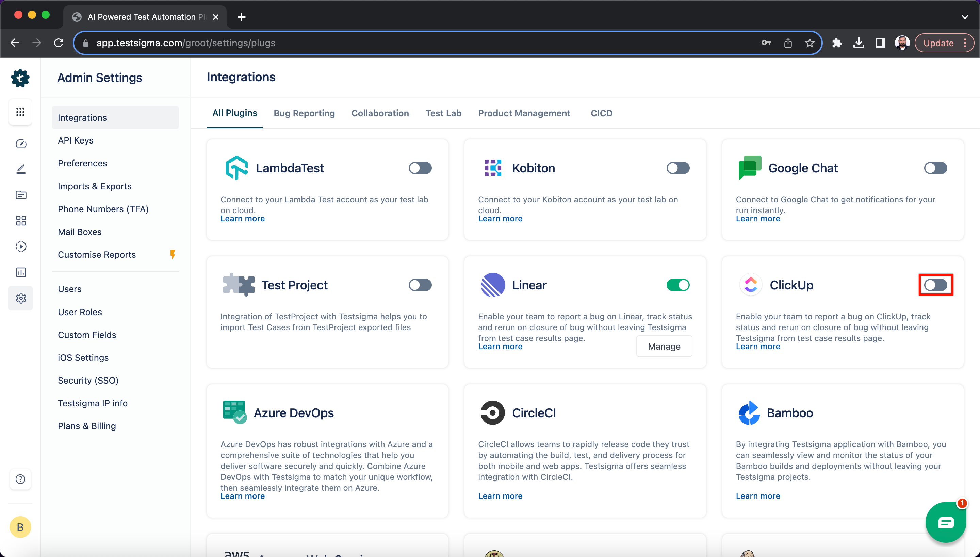Bookmark page with the star icon
This screenshot has width=980, height=557.
809,43
